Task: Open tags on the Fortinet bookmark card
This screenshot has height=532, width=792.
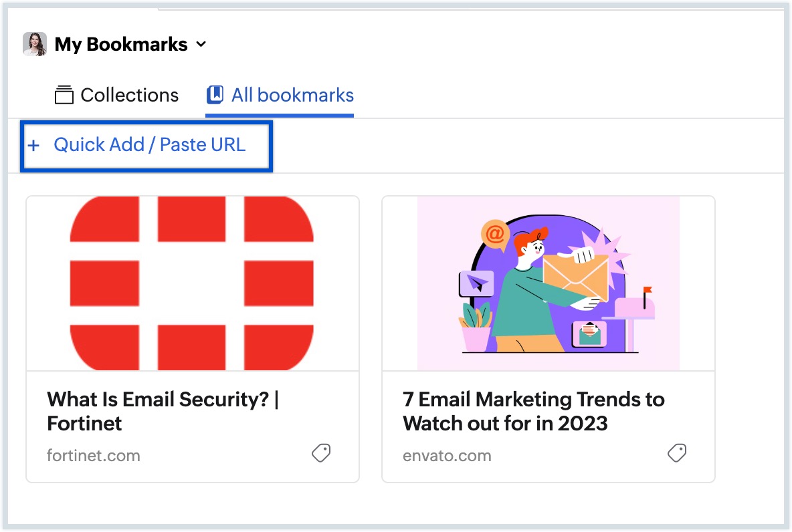Action: pyautogui.click(x=320, y=453)
